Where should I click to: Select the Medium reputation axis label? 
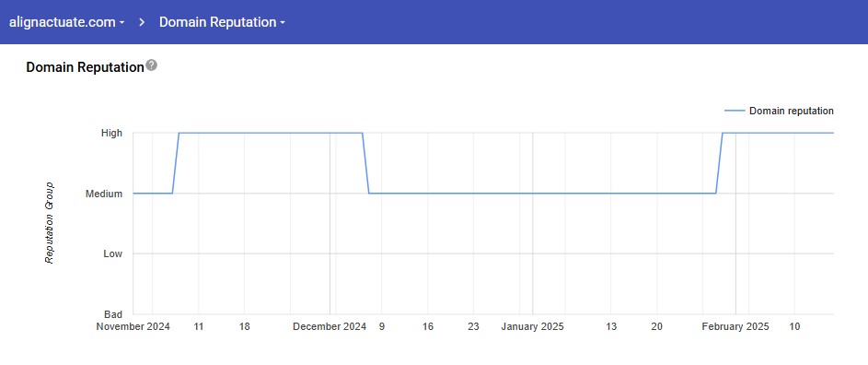pyautogui.click(x=104, y=194)
